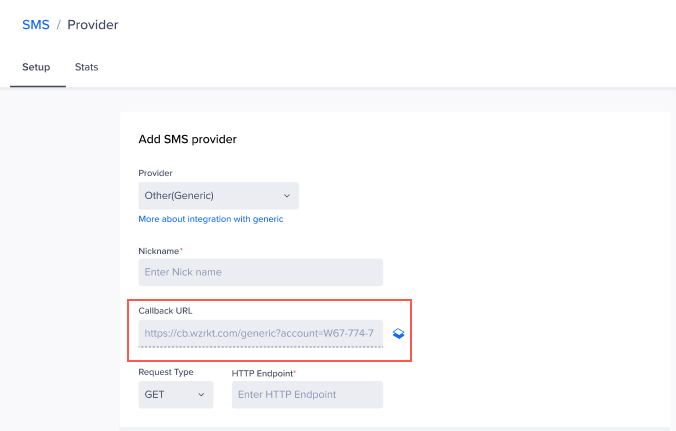Open the 'More about integration with generic' link
The width and height of the screenshot is (676, 431).
coord(211,219)
